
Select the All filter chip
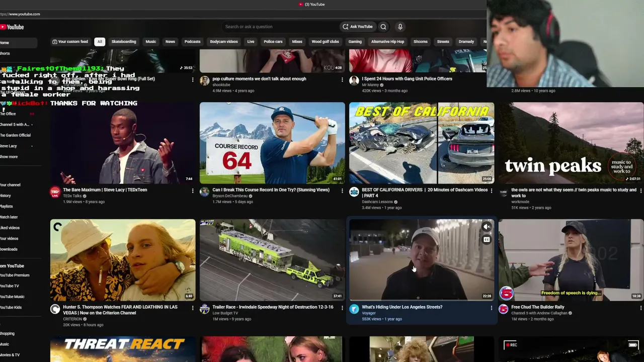[x=100, y=42]
